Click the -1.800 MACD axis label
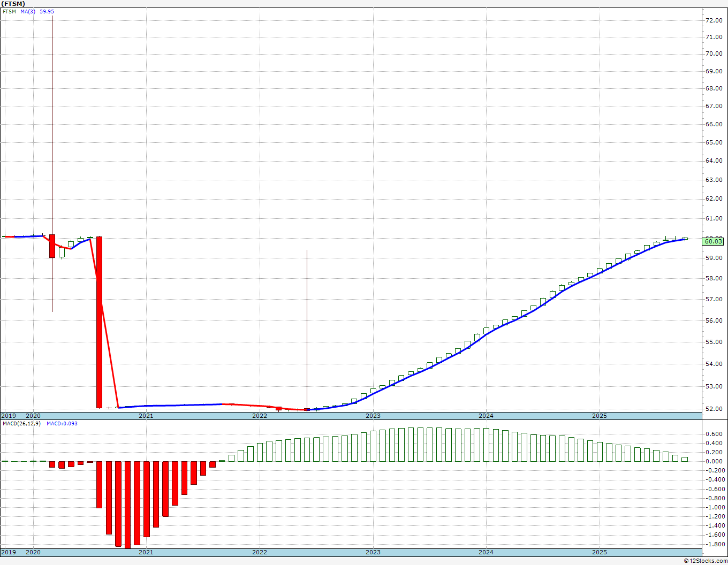Viewport: 728px width, 565px height. (x=714, y=544)
